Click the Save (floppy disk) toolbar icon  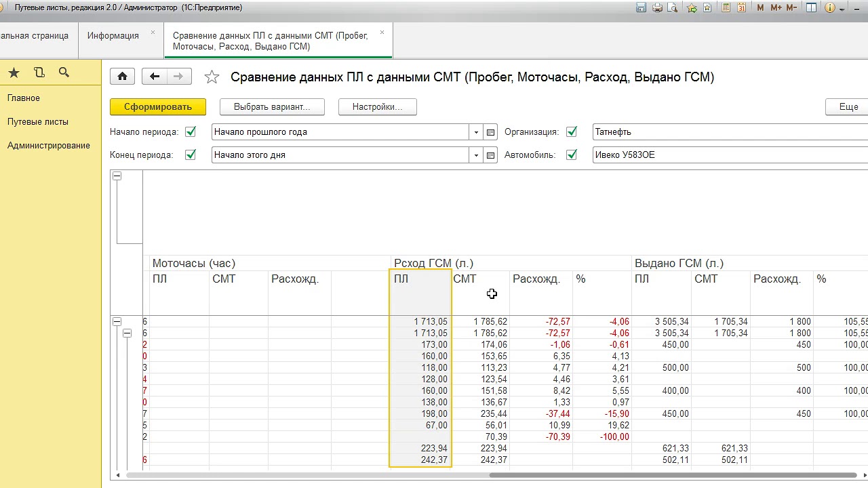click(641, 8)
